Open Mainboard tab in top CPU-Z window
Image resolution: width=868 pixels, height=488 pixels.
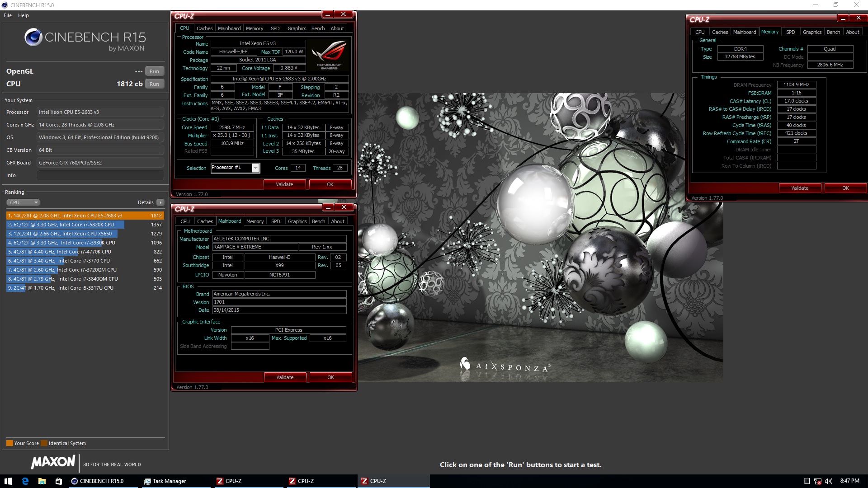[229, 28]
